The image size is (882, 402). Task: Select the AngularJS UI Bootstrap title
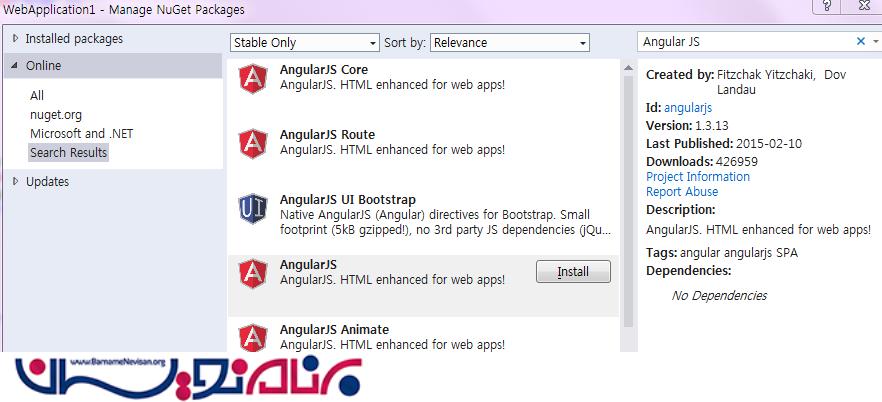[x=348, y=200]
